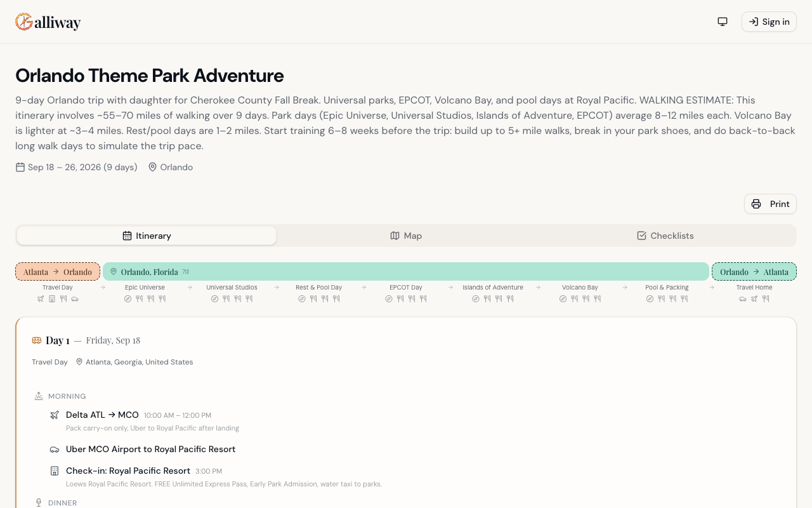Click the Print button
This screenshot has height=508, width=812.
(x=770, y=204)
